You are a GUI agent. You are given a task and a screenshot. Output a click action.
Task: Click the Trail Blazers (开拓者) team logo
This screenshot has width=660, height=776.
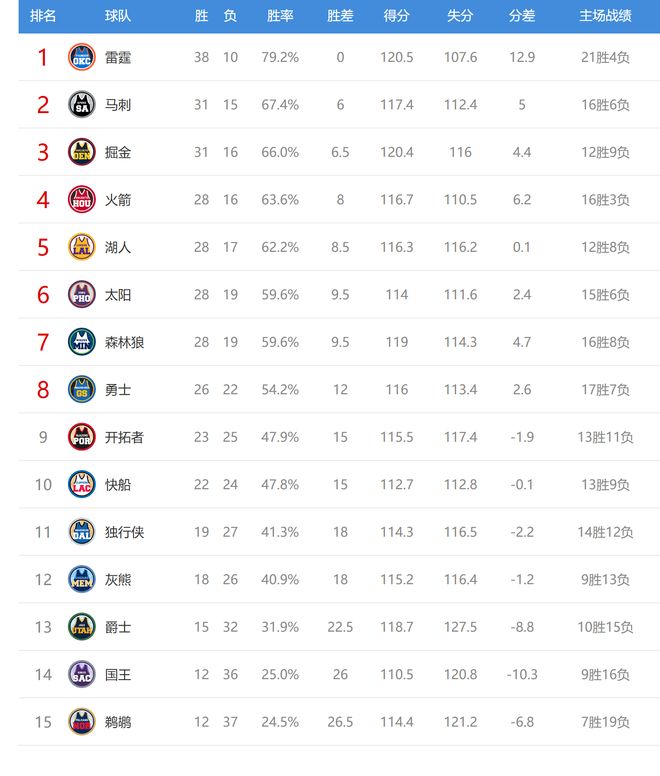82,437
